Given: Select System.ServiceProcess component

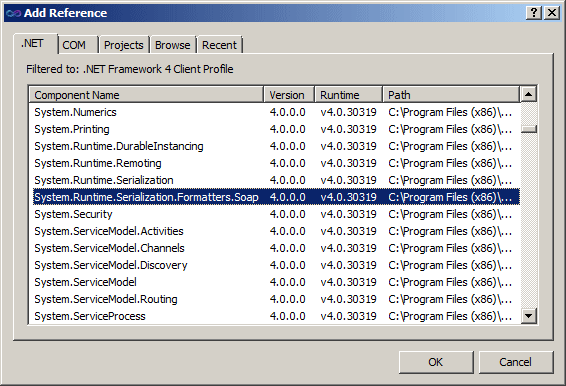Looking at the screenshot, I should 277,316.
